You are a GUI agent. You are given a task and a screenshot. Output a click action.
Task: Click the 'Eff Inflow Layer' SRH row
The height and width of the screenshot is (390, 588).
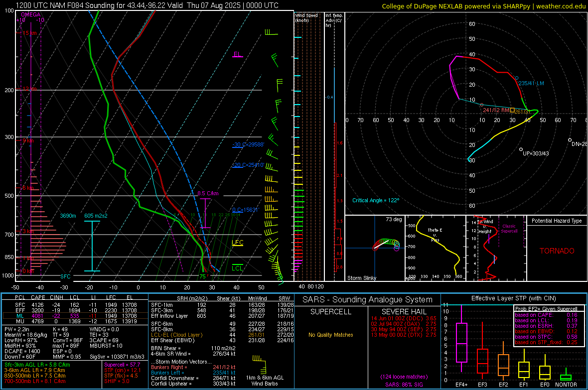[x=221, y=316]
